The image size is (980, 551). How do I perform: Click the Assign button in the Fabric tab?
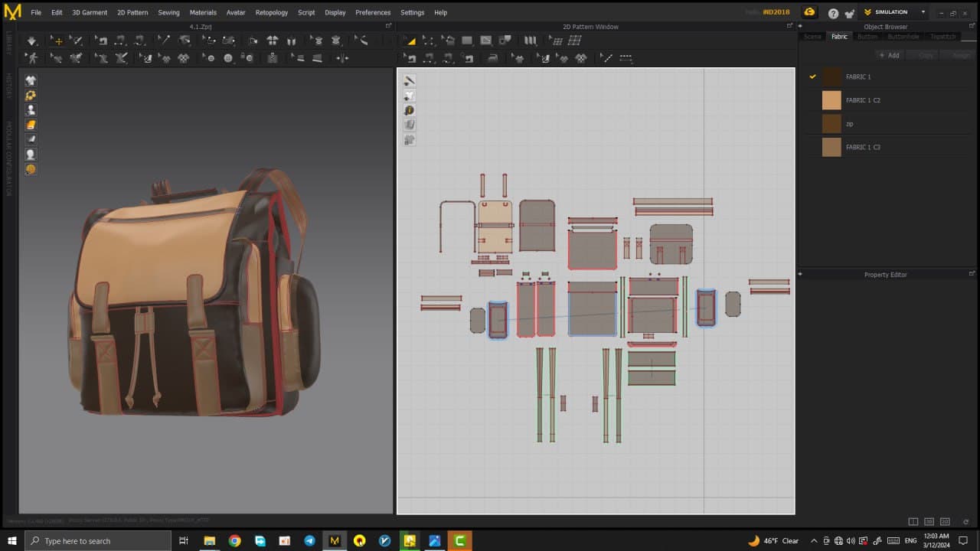pyautogui.click(x=959, y=55)
